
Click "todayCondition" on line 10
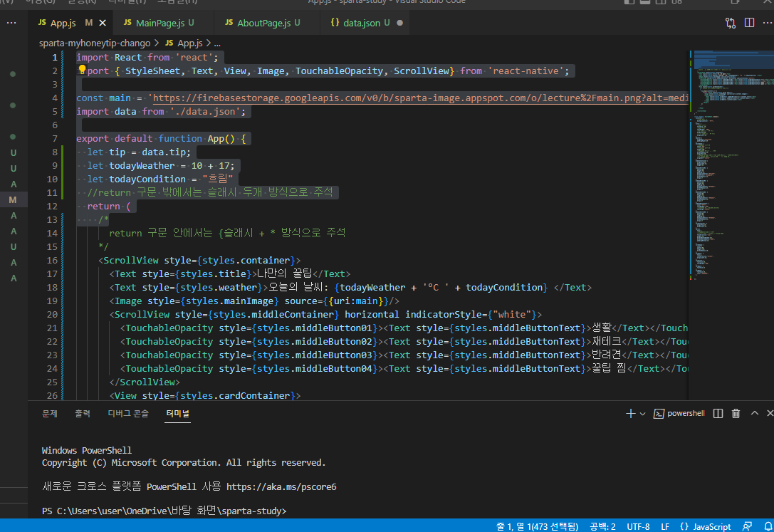[147, 179]
